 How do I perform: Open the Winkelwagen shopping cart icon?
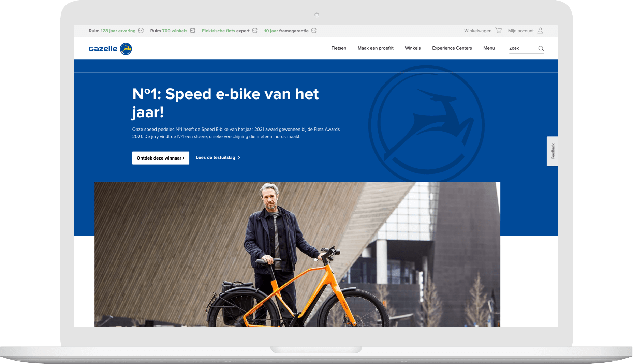coord(498,31)
